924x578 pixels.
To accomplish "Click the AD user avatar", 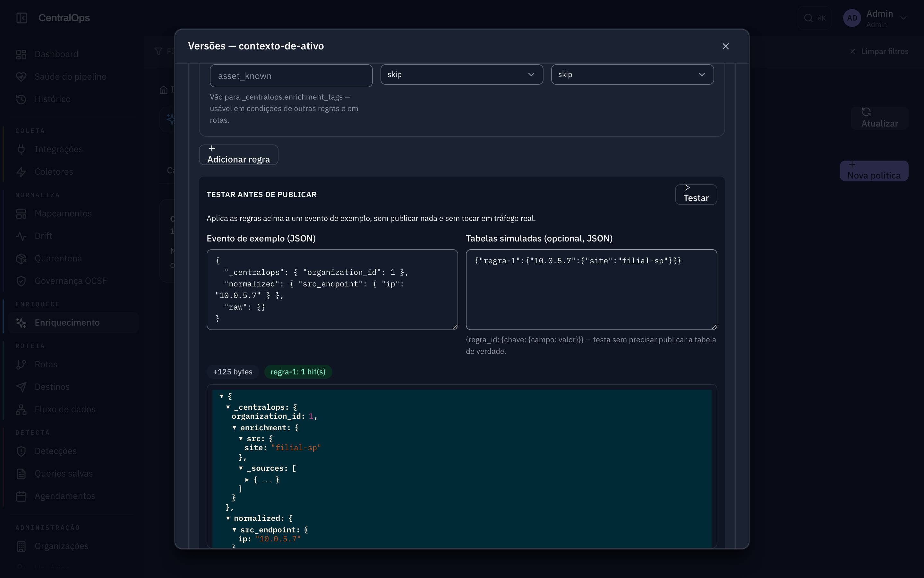I will (x=852, y=18).
